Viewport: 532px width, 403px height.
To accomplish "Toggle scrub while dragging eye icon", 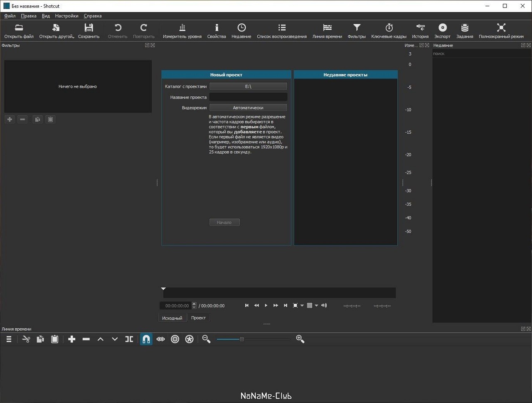I will pos(160,339).
